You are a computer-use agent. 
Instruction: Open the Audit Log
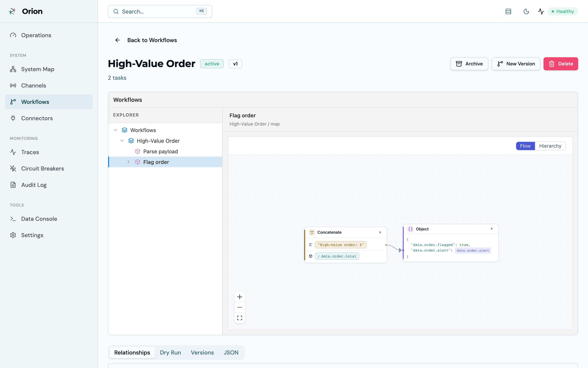pos(49,185)
